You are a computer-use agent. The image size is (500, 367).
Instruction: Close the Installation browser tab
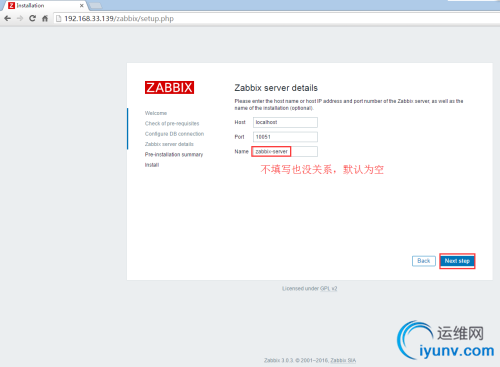pyautogui.click(x=81, y=5)
